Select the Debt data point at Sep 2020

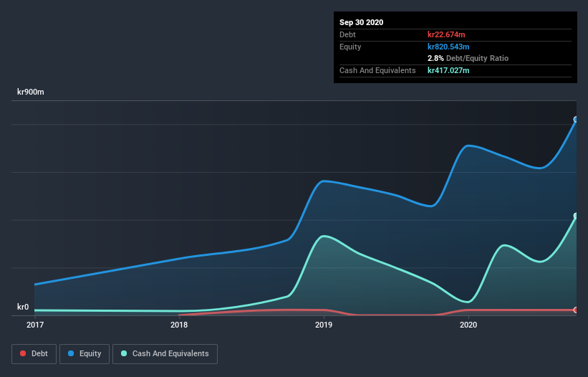(576, 310)
